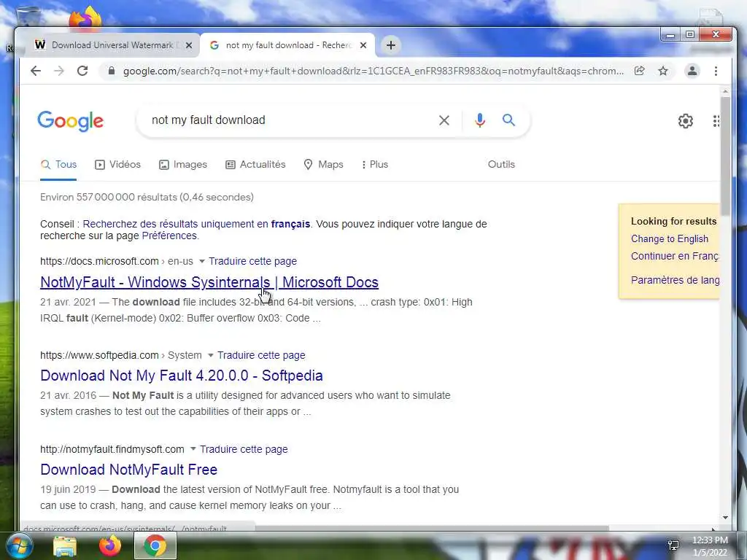This screenshot has width=747, height=560.
Task: Select the not my fault download tab
Action: [x=287, y=45]
